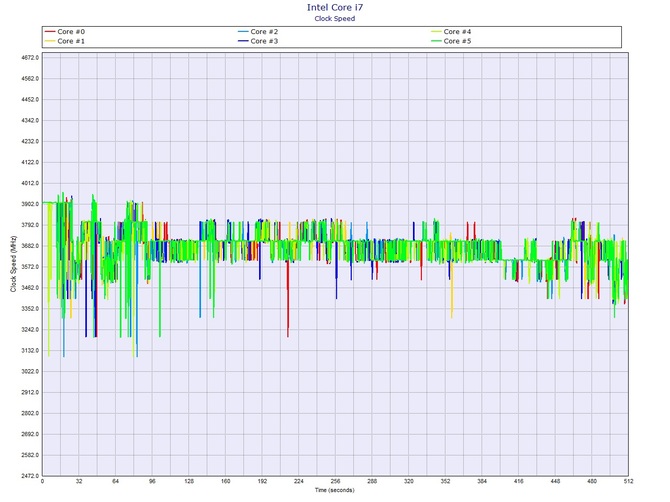Image resolution: width=670 pixels, height=502 pixels.
Task: Click the 224 tick on time axis
Action: [299, 481]
